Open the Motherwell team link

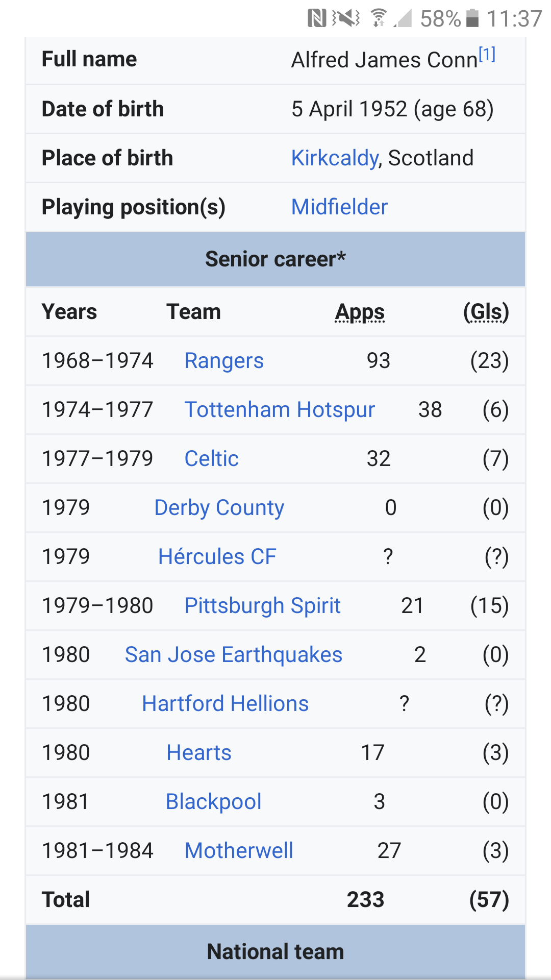pyautogui.click(x=239, y=851)
